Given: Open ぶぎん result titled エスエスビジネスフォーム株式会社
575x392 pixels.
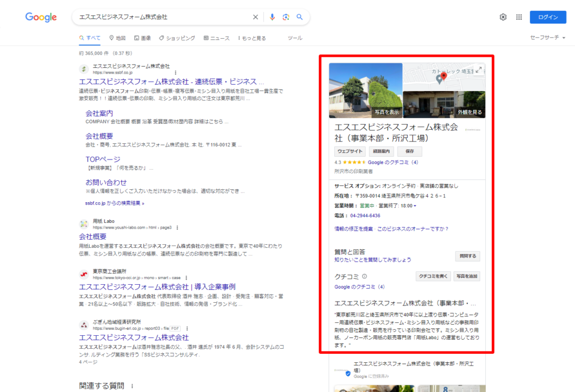Looking at the screenshot, I should click(134, 338).
